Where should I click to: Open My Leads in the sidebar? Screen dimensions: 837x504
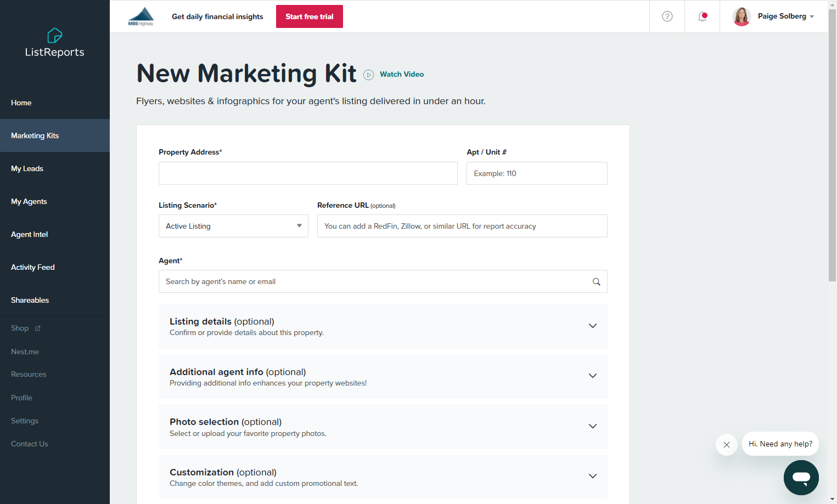55,168
